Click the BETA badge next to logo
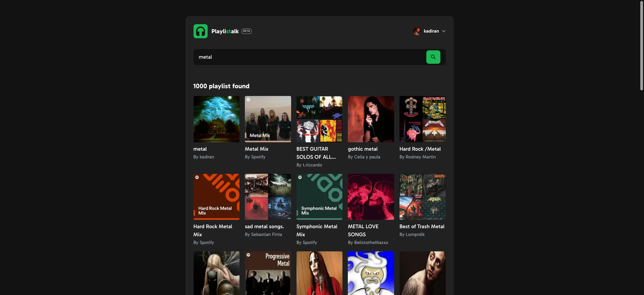The image size is (644, 295). click(x=247, y=31)
